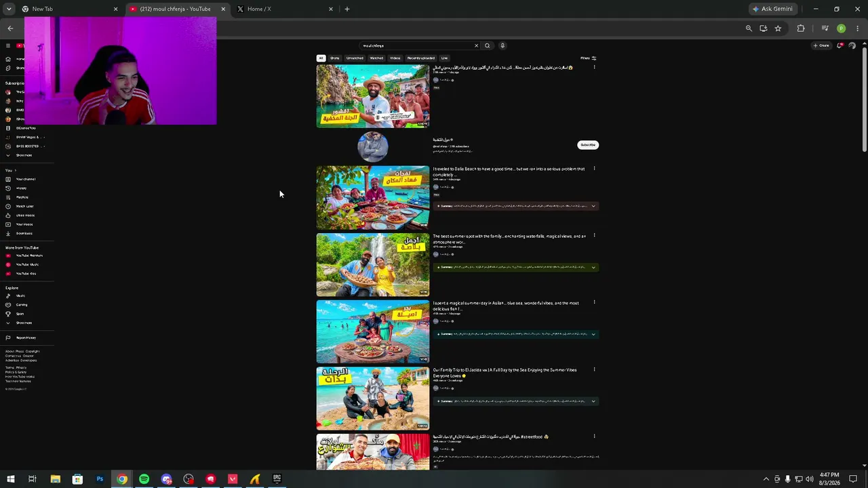This screenshot has width=868, height=488.
Task: Select the Recently uploaded filter chip
Action: (x=420, y=58)
